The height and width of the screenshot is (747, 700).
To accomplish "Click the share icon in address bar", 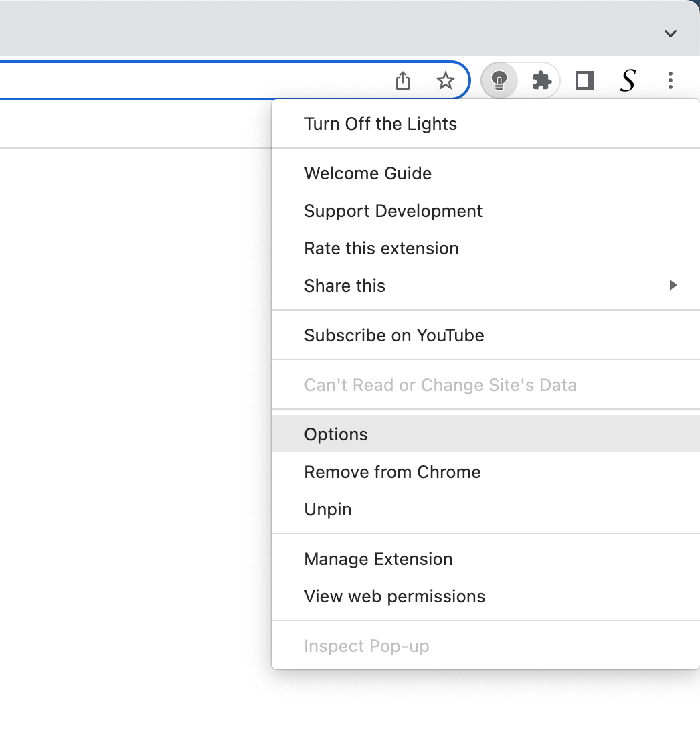I will [402, 80].
